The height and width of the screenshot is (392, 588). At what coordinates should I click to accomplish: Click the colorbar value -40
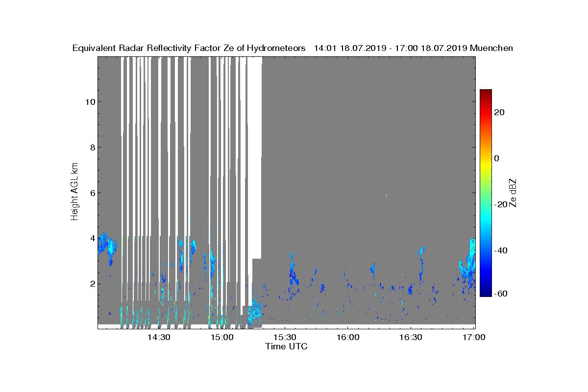[500, 250]
